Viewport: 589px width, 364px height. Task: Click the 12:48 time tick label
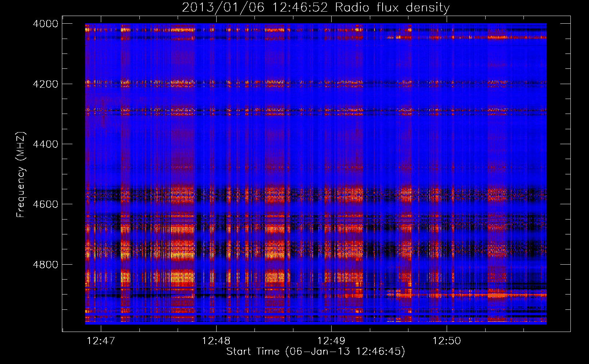point(216,341)
